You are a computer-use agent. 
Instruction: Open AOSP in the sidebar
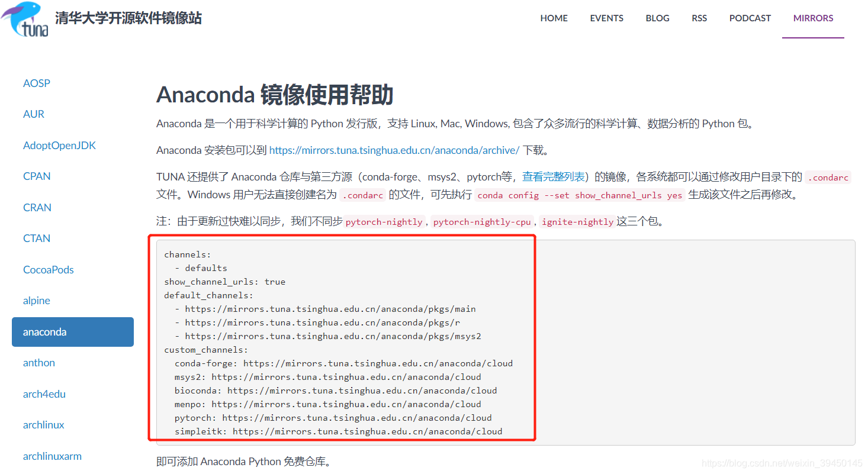(37, 83)
